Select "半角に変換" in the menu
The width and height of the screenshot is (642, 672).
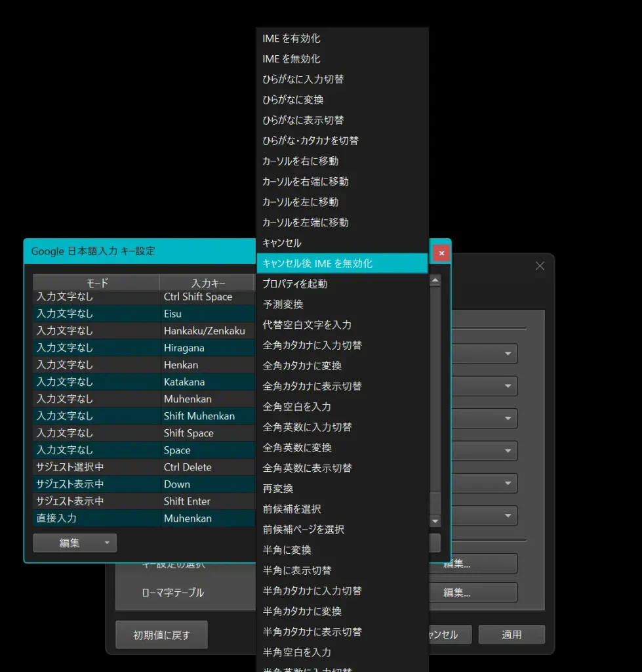(x=342, y=550)
